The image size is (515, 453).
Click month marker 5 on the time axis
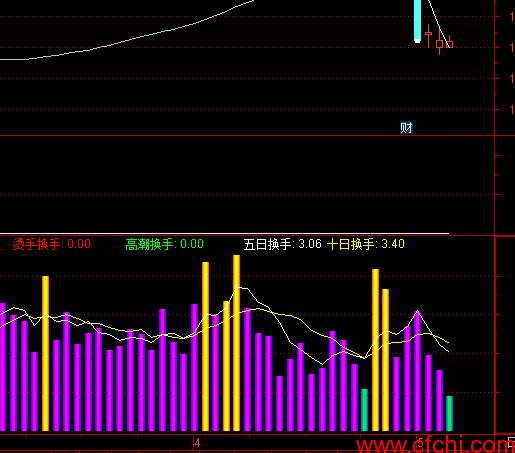[421, 443]
